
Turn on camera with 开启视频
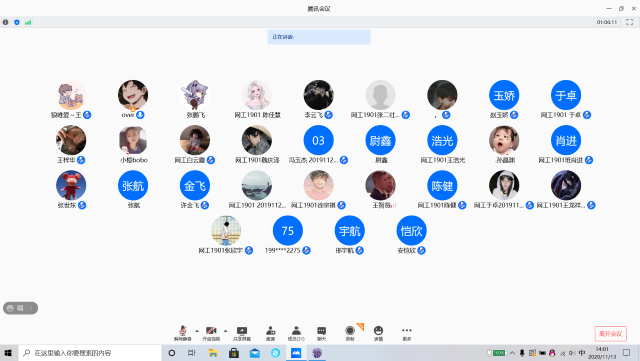click(211, 333)
